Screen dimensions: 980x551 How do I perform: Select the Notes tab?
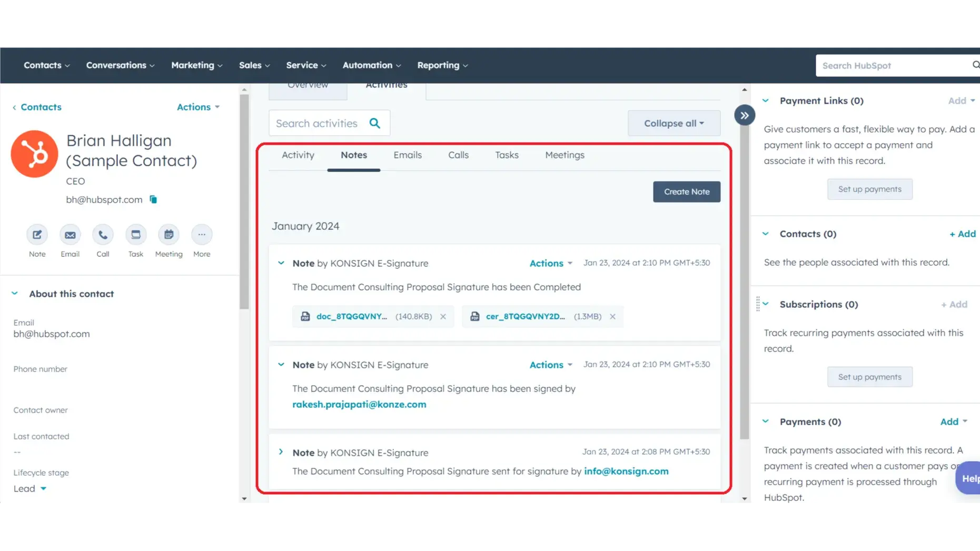tap(354, 155)
